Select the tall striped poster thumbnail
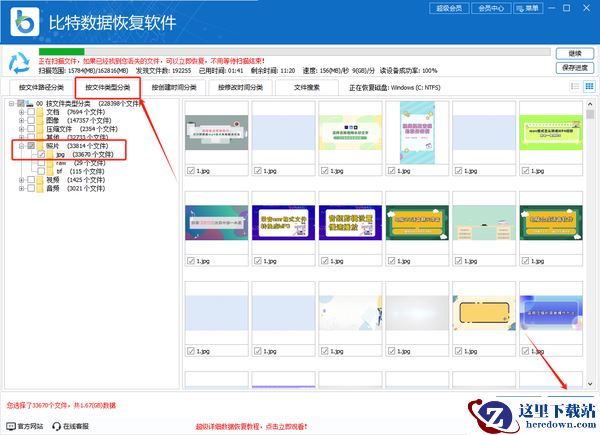600x435 pixels. 417,132
